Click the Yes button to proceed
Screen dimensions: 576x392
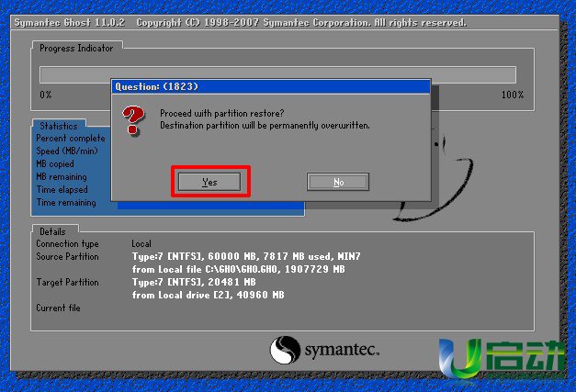pyautogui.click(x=209, y=182)
